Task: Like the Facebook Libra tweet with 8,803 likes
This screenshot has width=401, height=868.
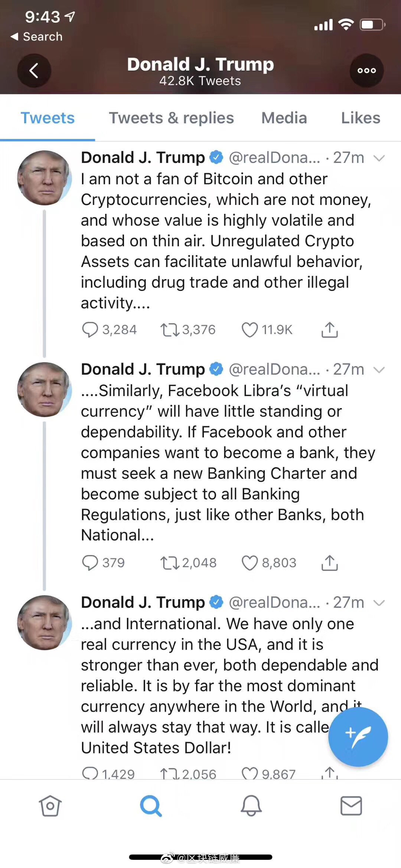Action: point(250,563)
